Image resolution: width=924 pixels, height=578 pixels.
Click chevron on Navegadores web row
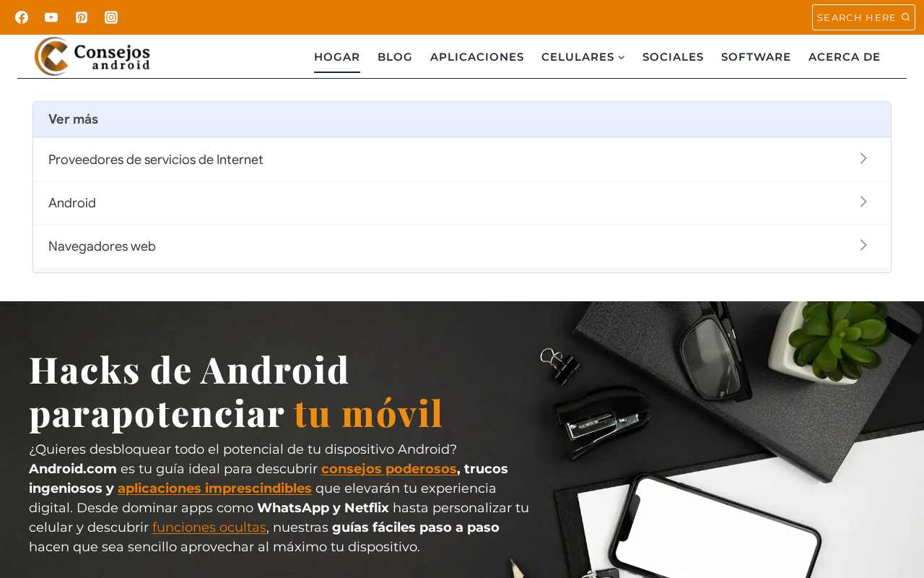click(x=863, y=246)
